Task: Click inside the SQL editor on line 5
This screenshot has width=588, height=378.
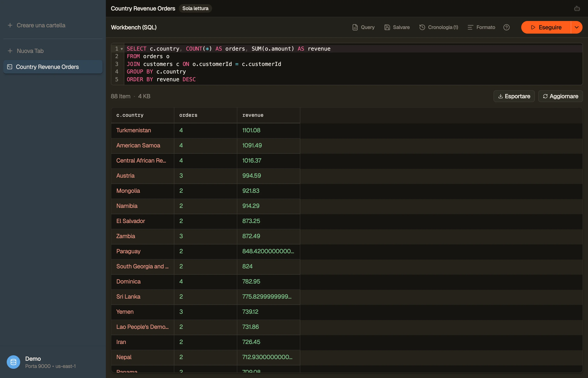Action: [353, 79]
